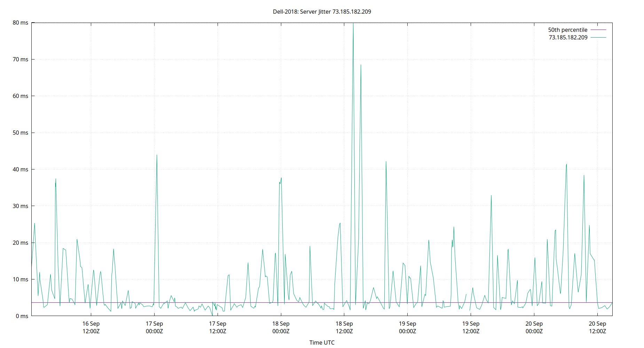This screenshot has height=348, width=644.
Task: Select the 20 Sep 12:00Z tick label
Action: click(597, 327)
